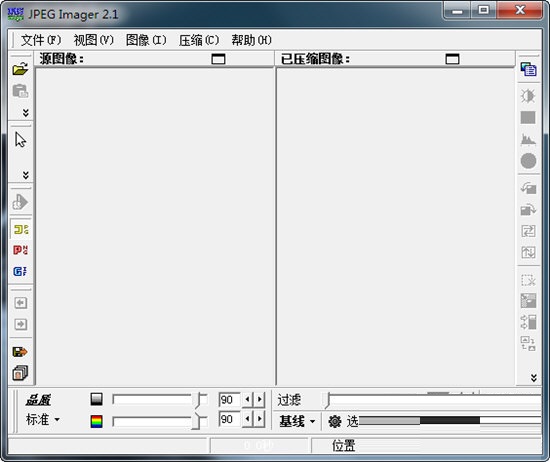Click the color quality value field
This screenshot has height=462, width=550.
tap(229, 419)
